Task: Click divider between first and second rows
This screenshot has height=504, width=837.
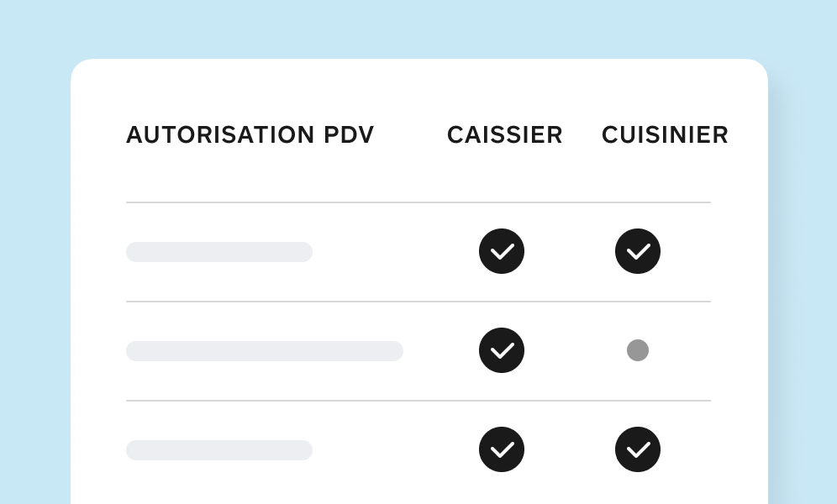Action: click(418, 302)
